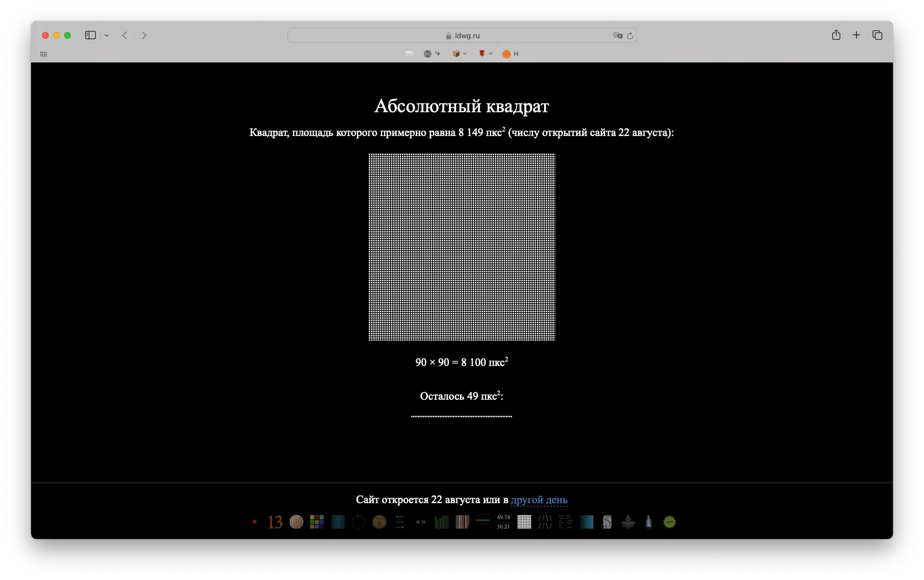Follow the 'другой день' link

coord(539,500)
